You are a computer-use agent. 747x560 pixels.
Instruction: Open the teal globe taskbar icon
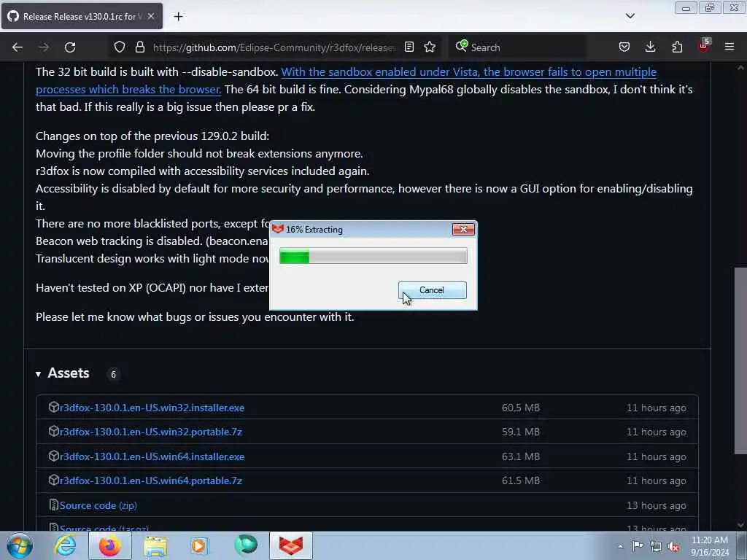[246, 545]
